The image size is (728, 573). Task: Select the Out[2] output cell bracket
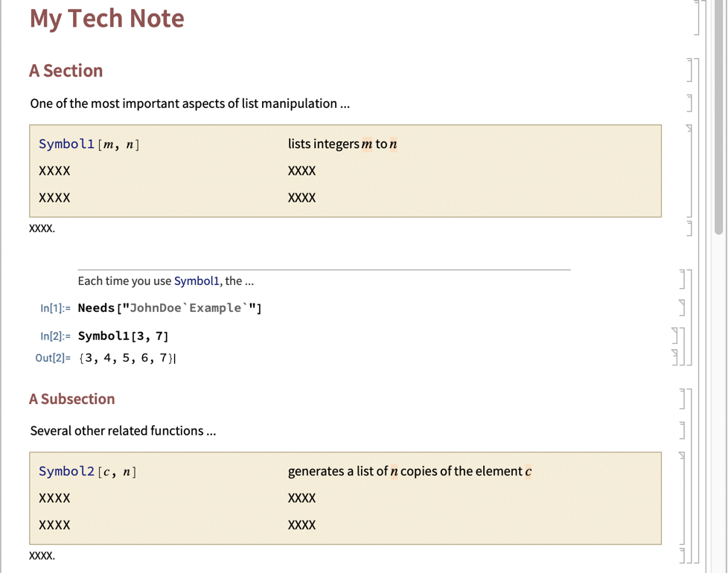[x=676, y=358]
